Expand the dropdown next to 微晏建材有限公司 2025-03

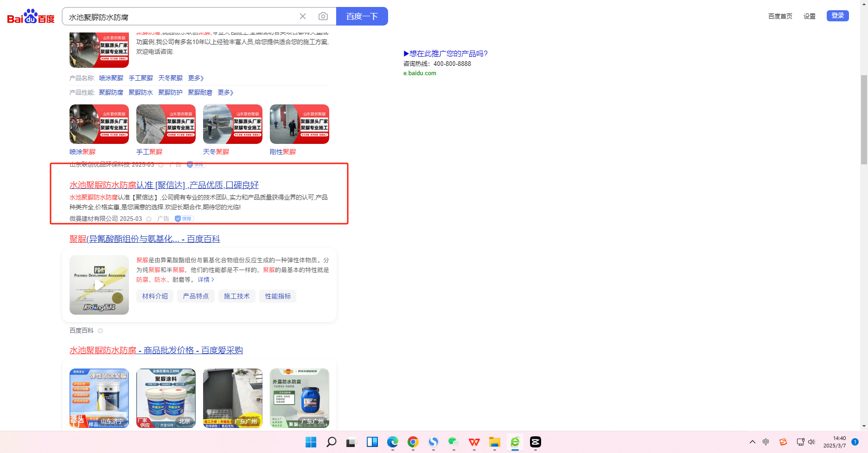(x=149, y=219)
